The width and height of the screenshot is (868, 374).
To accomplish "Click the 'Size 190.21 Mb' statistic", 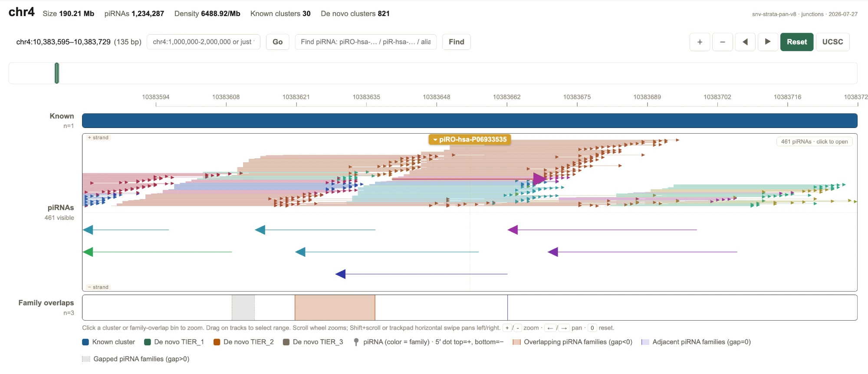I will 68,13.
